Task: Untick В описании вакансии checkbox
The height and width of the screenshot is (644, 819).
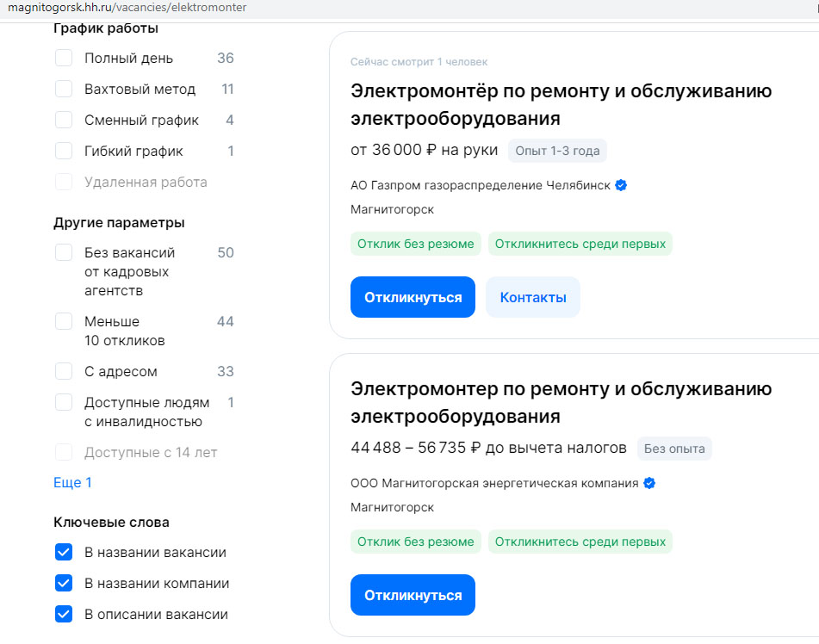Action: tap(64, 615)
